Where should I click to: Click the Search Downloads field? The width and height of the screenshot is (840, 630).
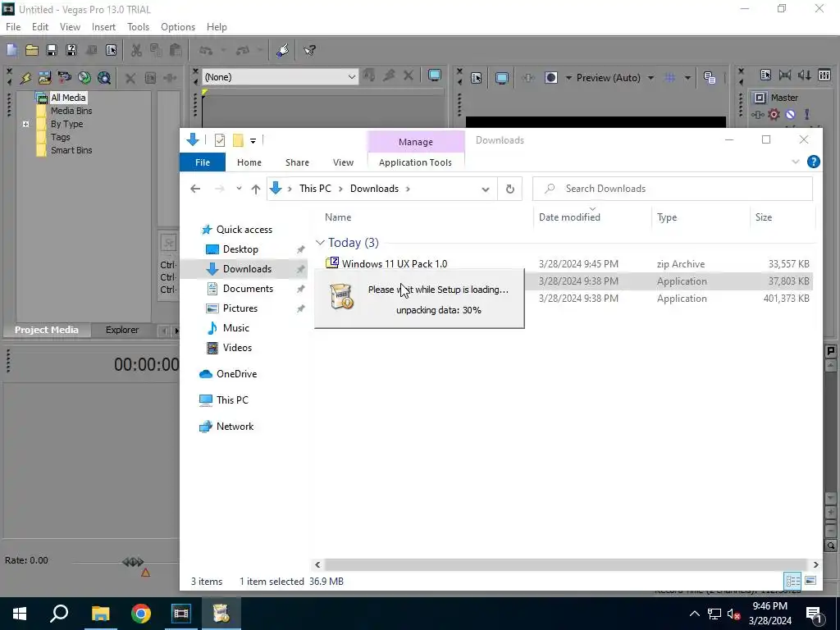pos(673,189)
